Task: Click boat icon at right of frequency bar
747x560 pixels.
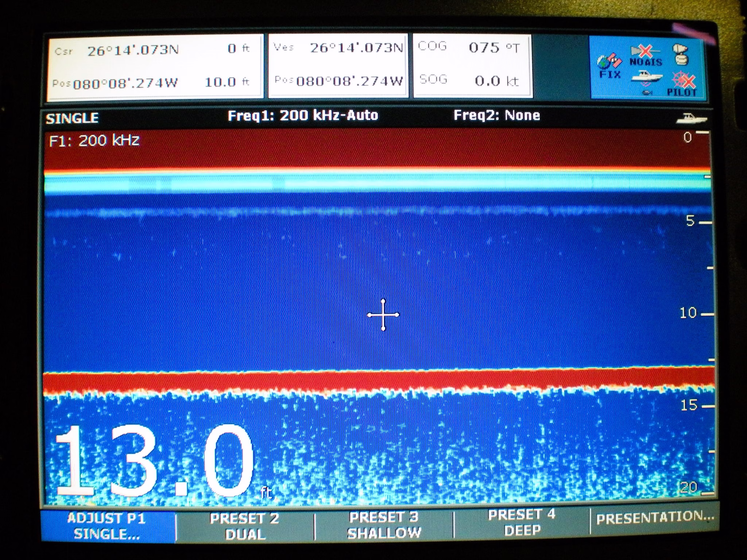Action: coord(691,118)
